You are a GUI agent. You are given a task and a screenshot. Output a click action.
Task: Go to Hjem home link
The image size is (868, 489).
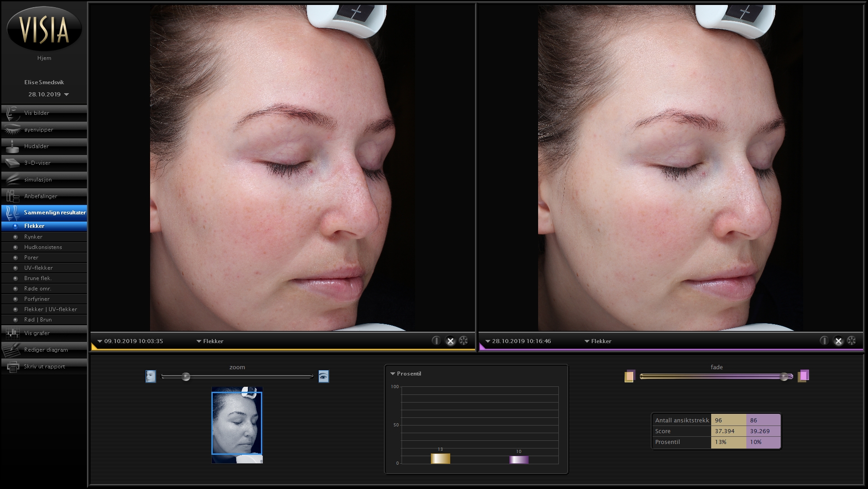pyautogui.click(x=44, y=58)
